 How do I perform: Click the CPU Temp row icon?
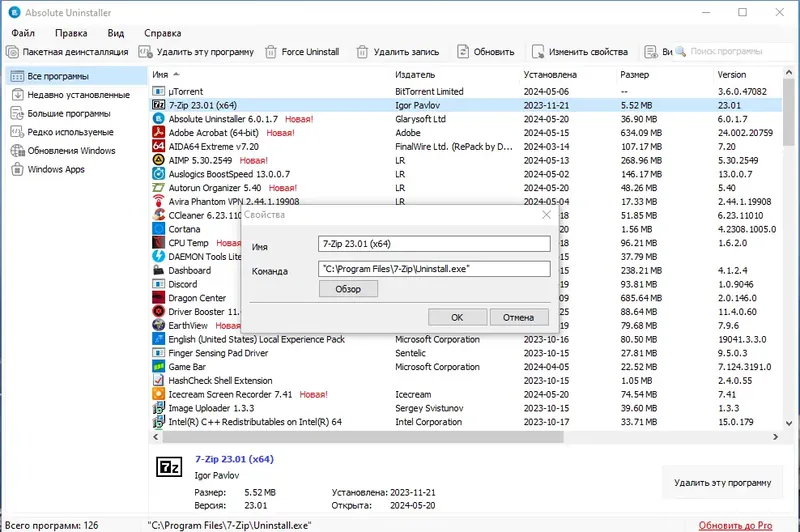pos(159,243)
